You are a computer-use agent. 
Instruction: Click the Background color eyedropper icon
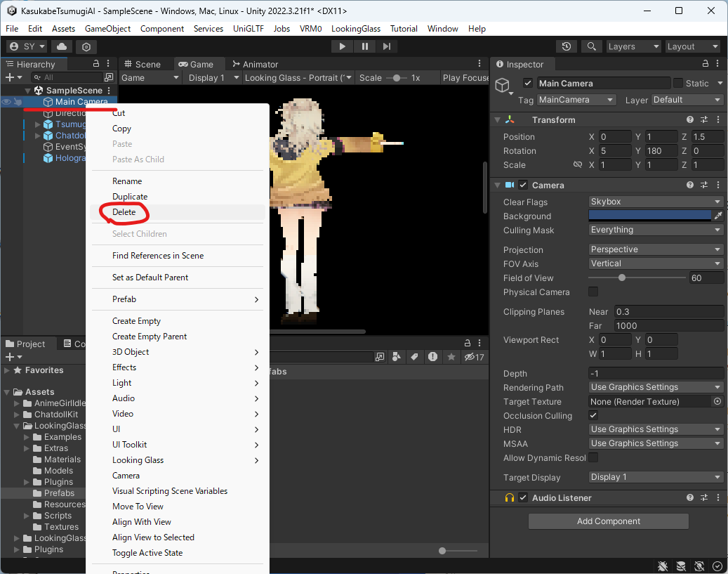(x=717, y=216)
